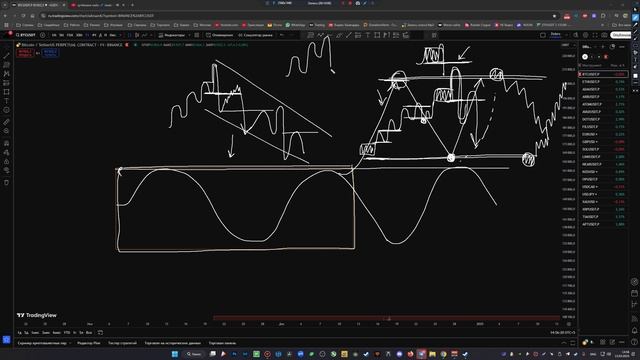Select XAUUSD in the watchlist

point(603,202)
